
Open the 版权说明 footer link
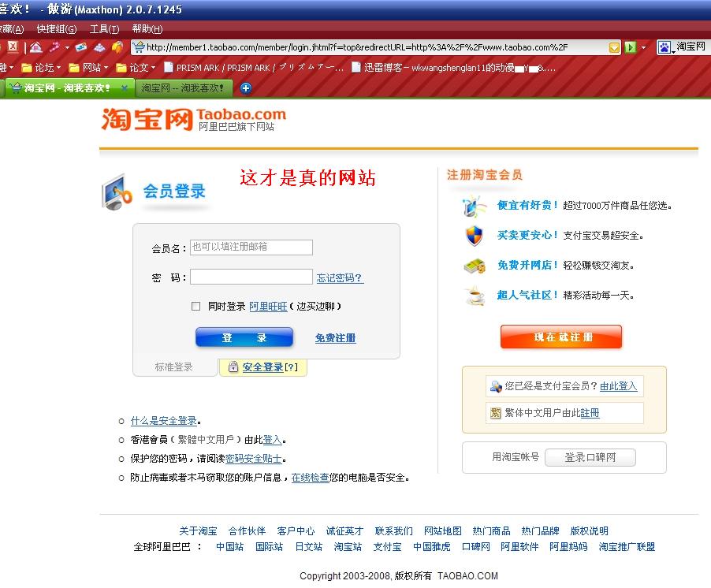pyautogui.click(x=589, y=531)
